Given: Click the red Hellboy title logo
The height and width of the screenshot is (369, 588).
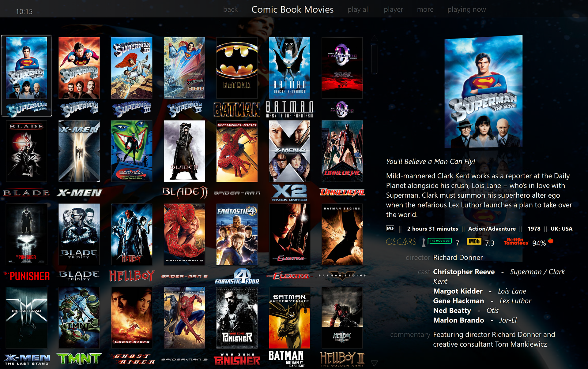Looking at the screenshot, I should 132,276.
